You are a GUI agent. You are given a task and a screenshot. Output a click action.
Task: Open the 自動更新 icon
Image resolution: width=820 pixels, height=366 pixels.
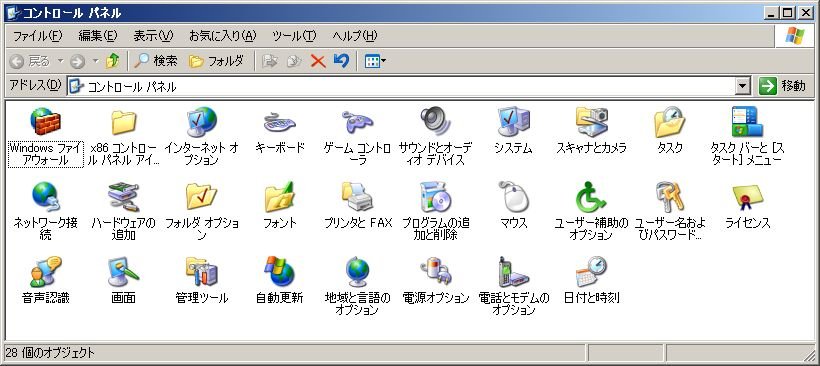pyautogui.click(x=280, y=271)
